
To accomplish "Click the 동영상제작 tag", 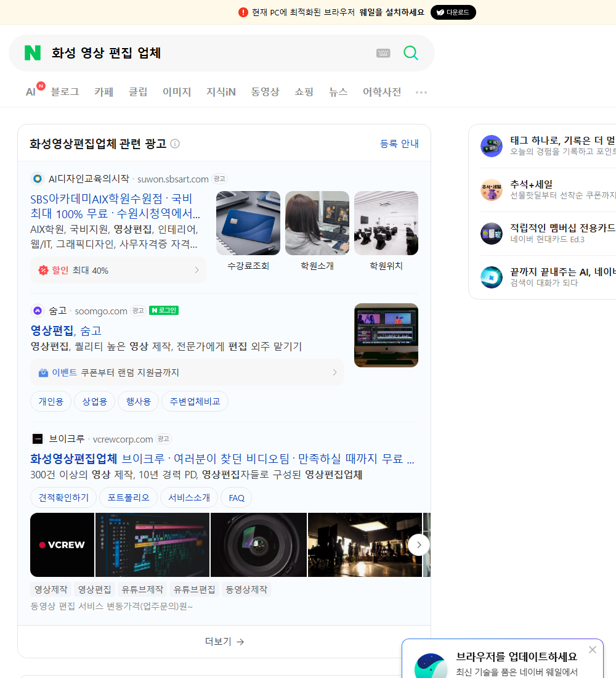I will click(246, 589).
